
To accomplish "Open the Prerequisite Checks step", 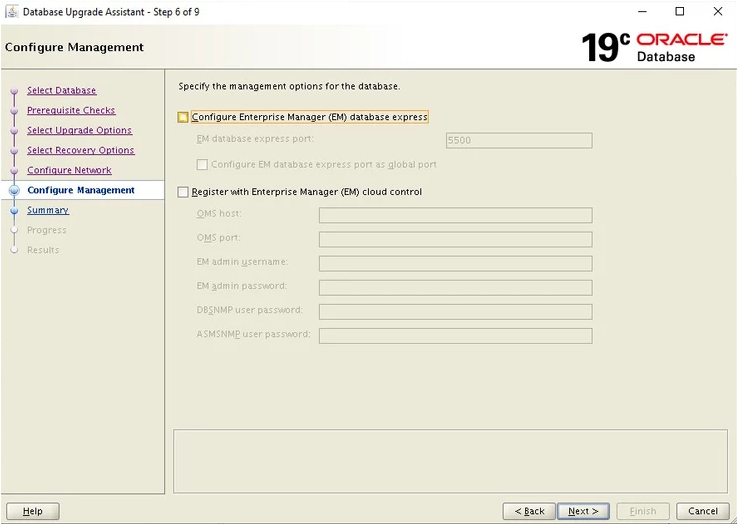I will tap(71, 110).
